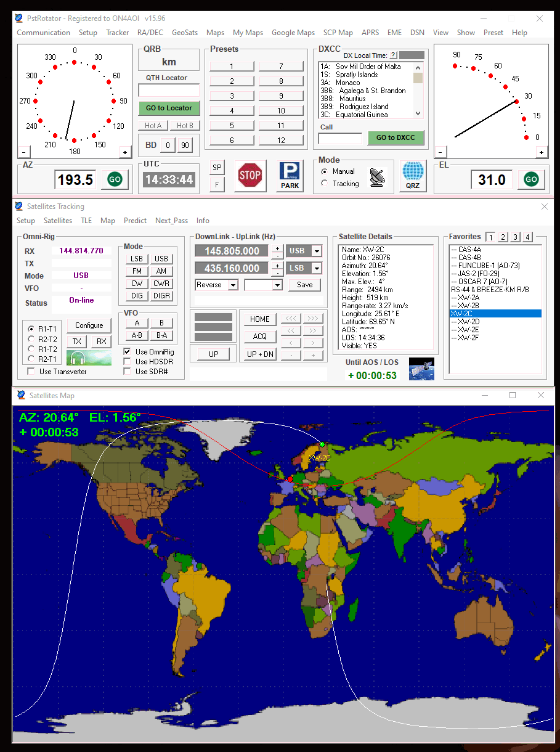This screenshot has width=560, height=752.
Task: Select R2-T2 radio button
Action: point(31,339)
